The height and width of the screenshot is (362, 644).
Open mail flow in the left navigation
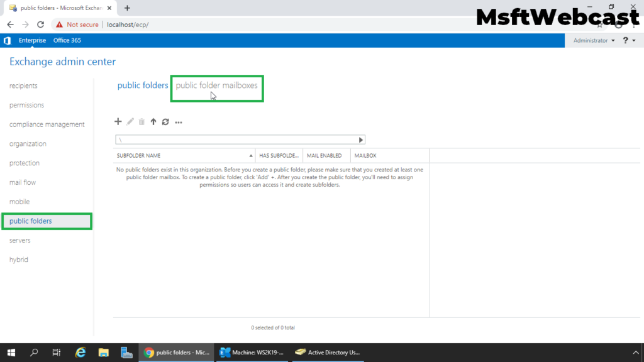[23, 182]
